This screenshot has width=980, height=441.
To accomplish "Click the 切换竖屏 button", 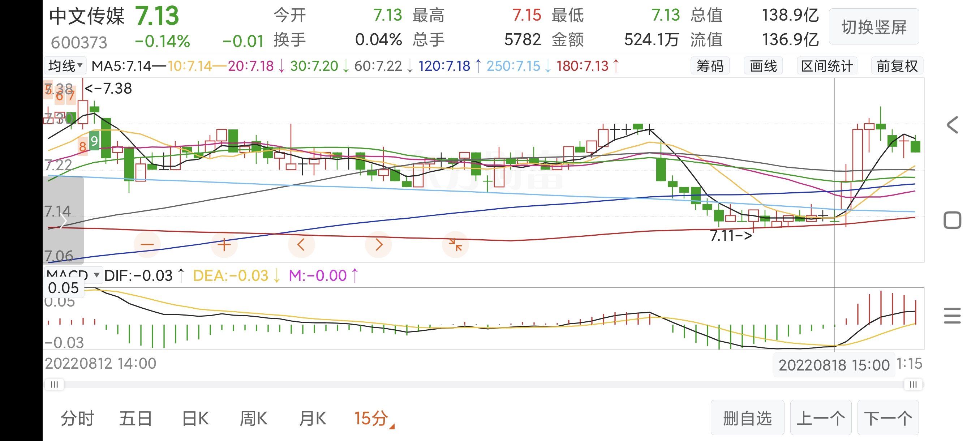I will [x=874, y=27].
